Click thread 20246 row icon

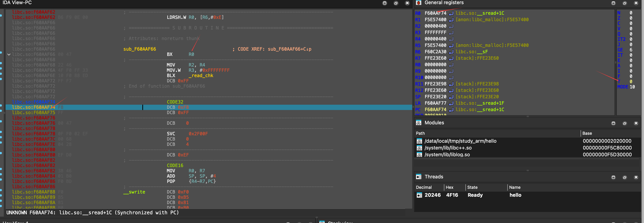point(419,195)
